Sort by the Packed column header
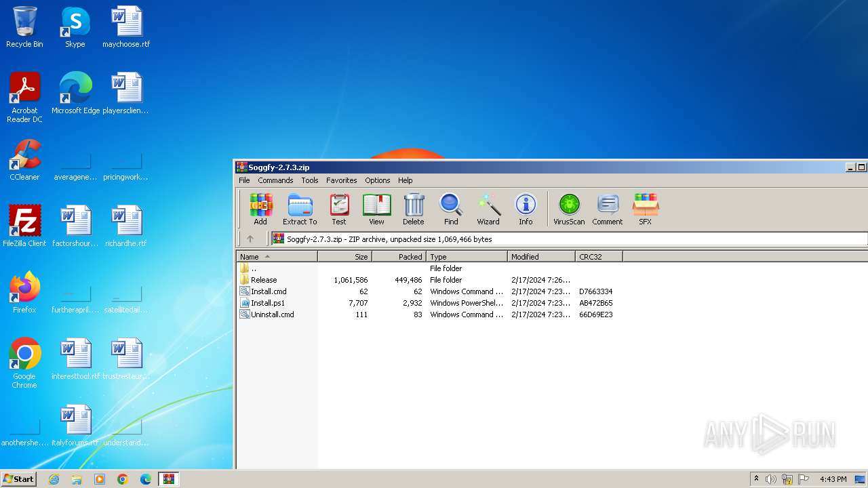Viewport: 868px width, 488px height. point(399,257)
